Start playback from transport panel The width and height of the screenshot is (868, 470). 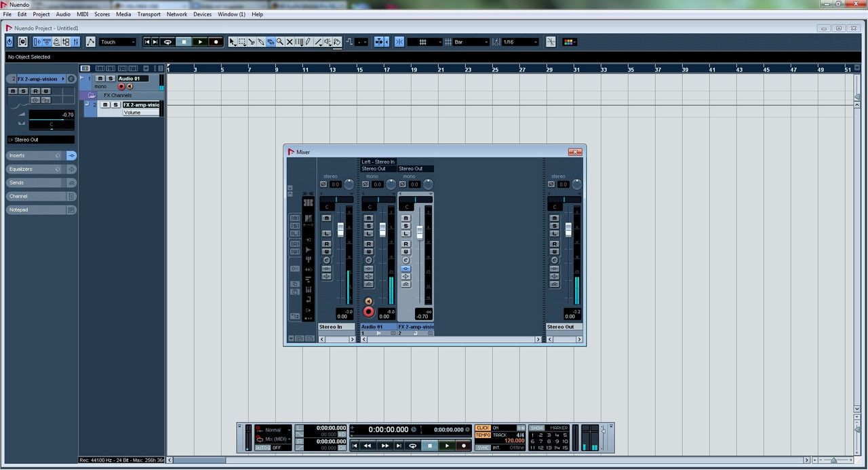pyautogui.click(x=447, y=446)
